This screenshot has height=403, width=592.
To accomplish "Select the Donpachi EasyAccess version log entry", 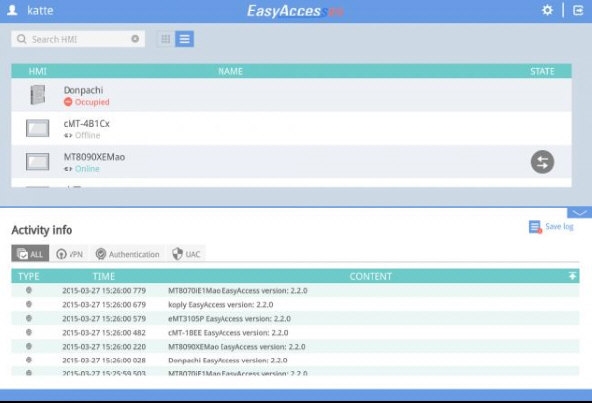I will [x=295, y=360].
